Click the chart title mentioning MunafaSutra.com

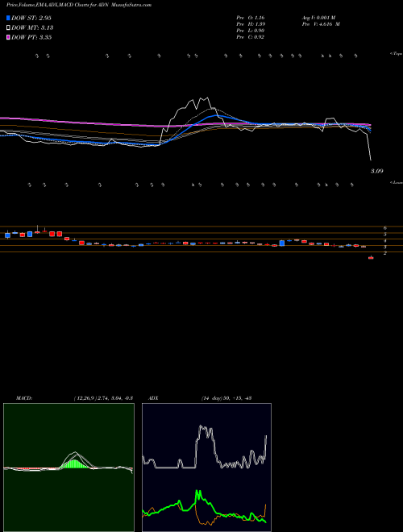pos(79,5)
